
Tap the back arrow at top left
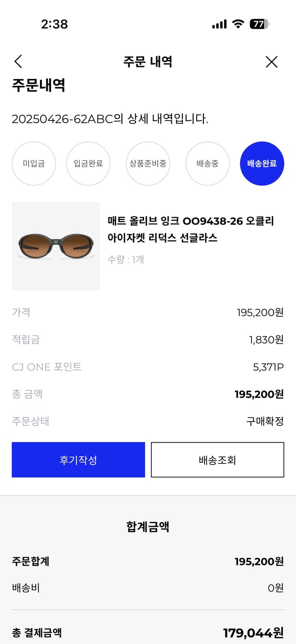(x=18, y=62)
